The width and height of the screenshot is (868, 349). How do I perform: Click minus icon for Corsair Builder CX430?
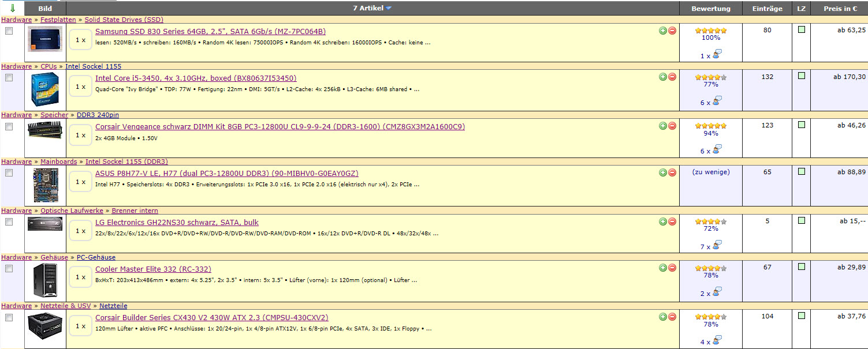click(672, 317)
